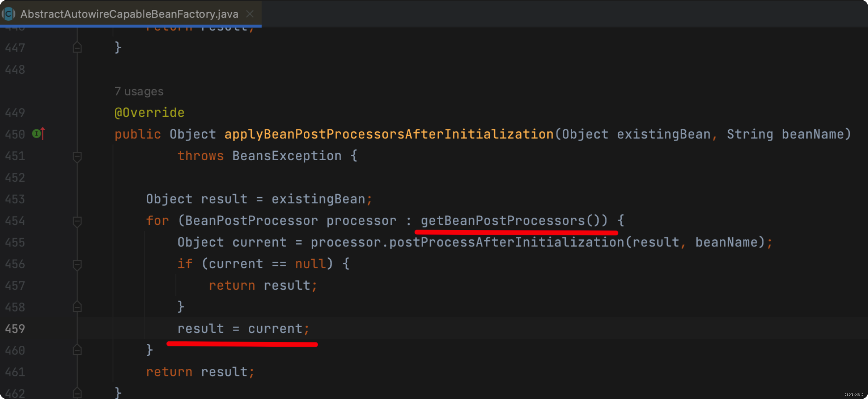Open the 7 usages inlay hint
The image size is (868, 399).
pyautogui.click(x=139, y=91)
